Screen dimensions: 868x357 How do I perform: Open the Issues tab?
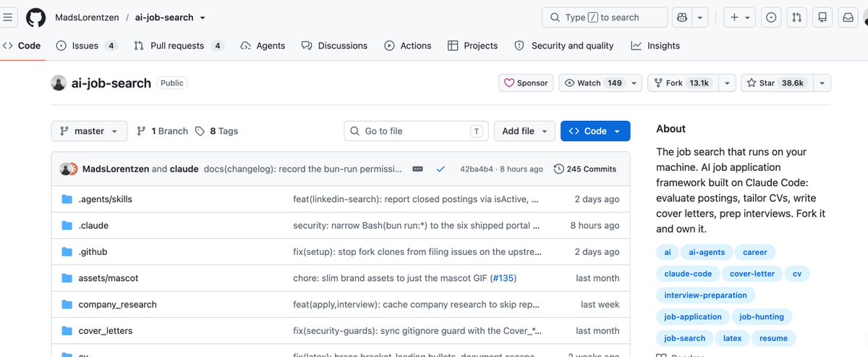point(86,46)
